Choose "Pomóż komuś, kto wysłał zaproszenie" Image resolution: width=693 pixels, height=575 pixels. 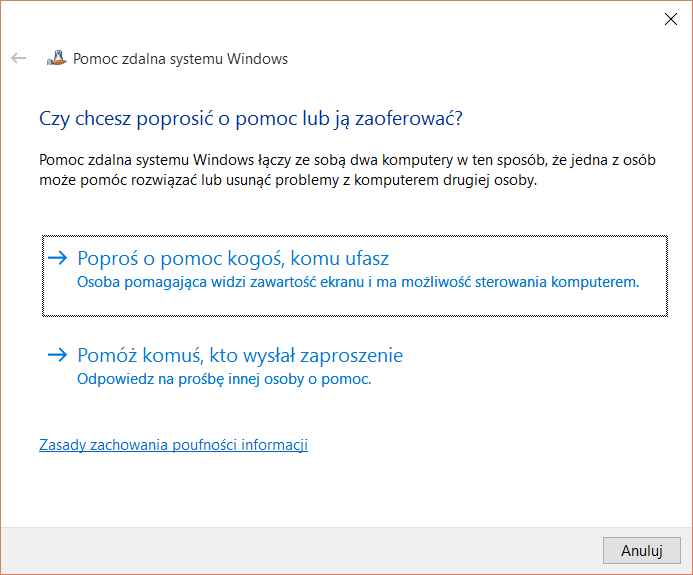tap(240, 355)
